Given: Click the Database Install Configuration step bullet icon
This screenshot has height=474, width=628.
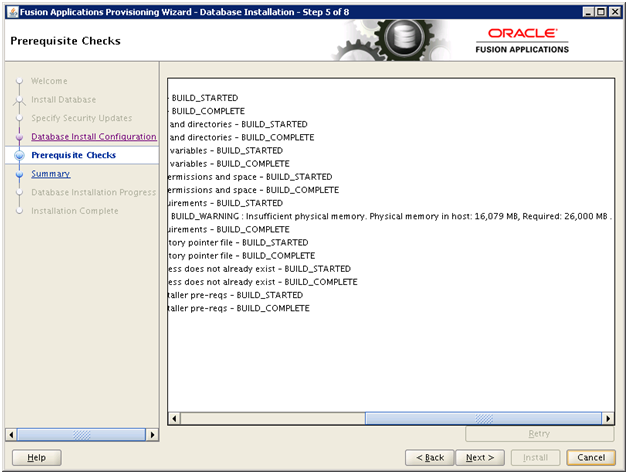Looking at the screenshot, I should tap(19, 137).
